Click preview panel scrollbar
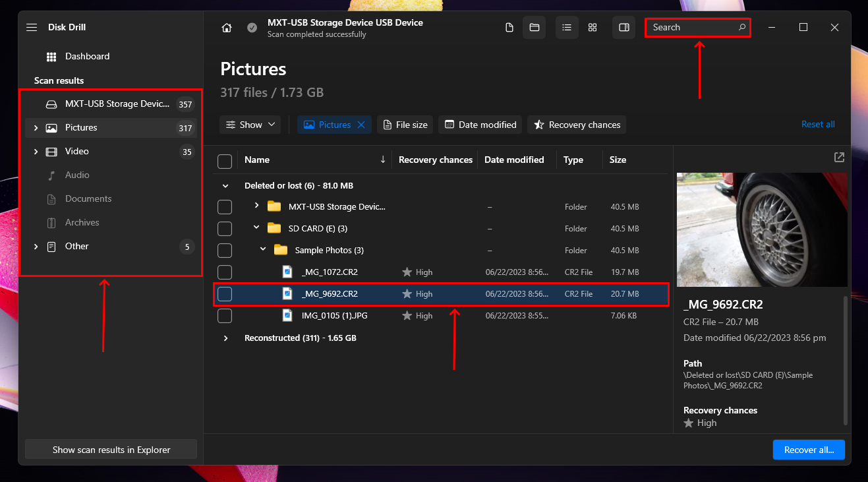This screenshot has height=482, width=868. coord(845,361)
